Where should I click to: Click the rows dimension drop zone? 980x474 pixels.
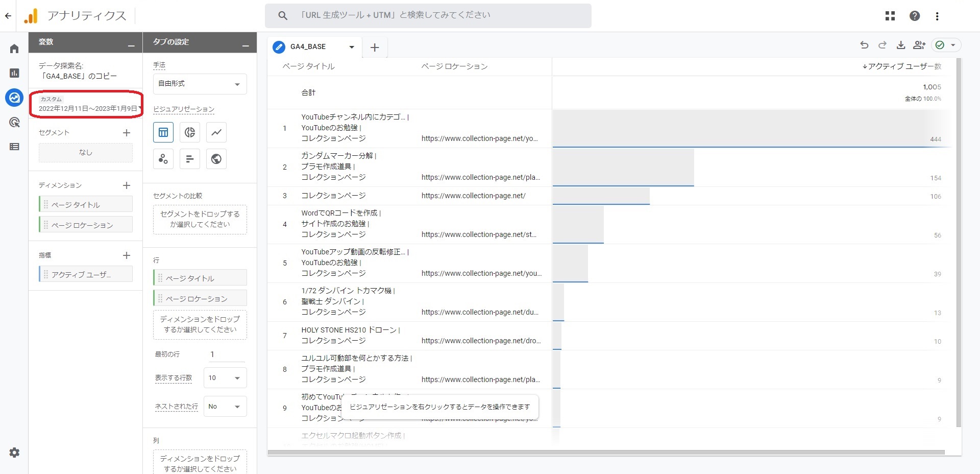200,325
